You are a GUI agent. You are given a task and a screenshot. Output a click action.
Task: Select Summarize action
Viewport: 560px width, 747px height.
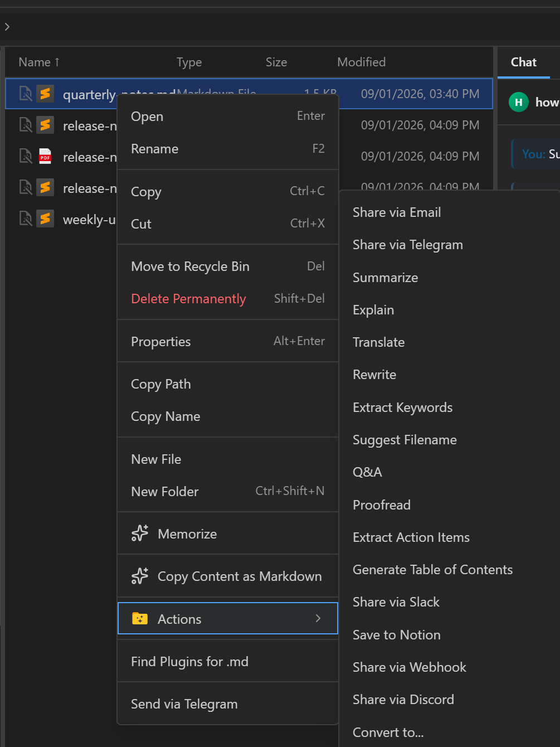[x=450, y=277]
